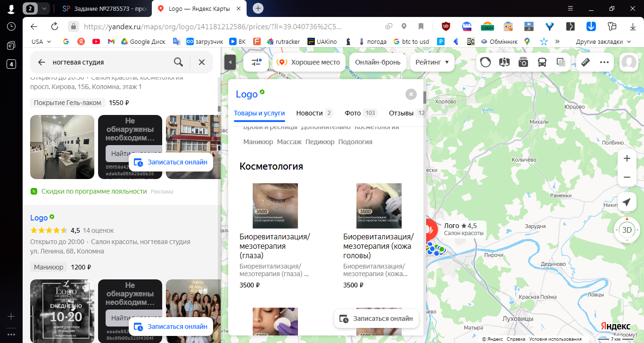This screenshot has width=644, height=343.
Task: Open map filters icon
Action: pos(256,62)
